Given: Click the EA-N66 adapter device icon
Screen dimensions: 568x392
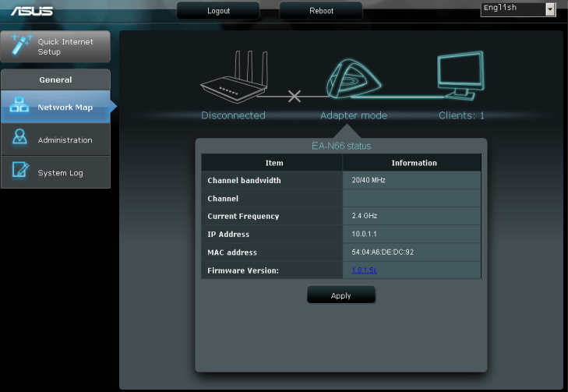Looking at the screenshot, I should click(353, 79).
